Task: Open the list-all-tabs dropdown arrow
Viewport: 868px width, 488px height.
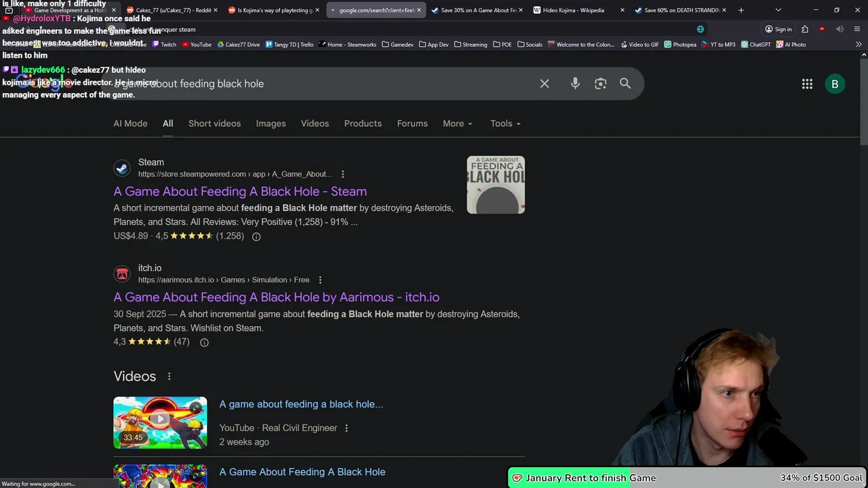Action: pyautogui.click(x=778, y=10)
